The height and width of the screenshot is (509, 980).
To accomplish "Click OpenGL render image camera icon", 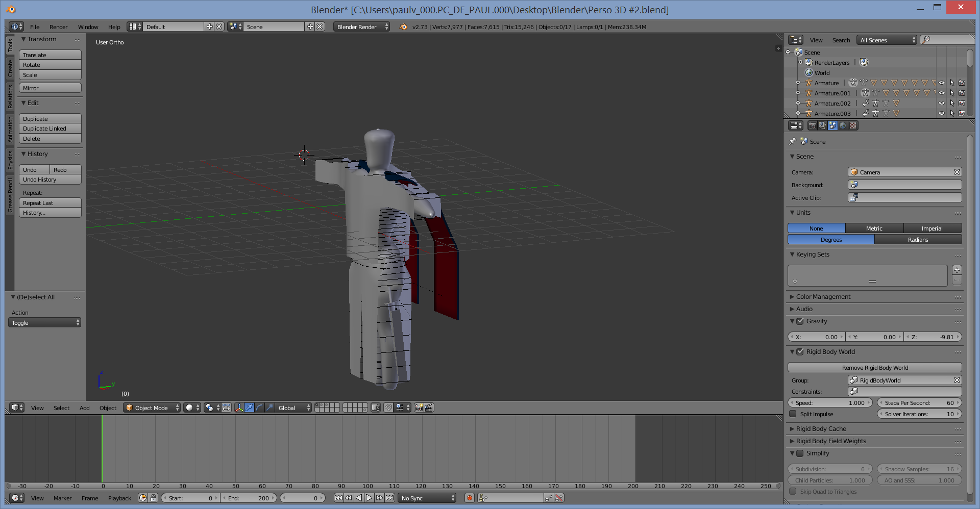I will [x=419, y=408].
